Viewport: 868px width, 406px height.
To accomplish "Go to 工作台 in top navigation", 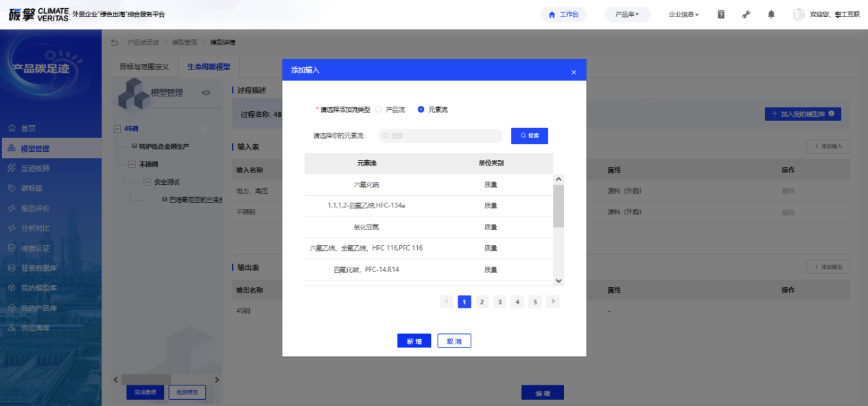I will coord(563,14).
